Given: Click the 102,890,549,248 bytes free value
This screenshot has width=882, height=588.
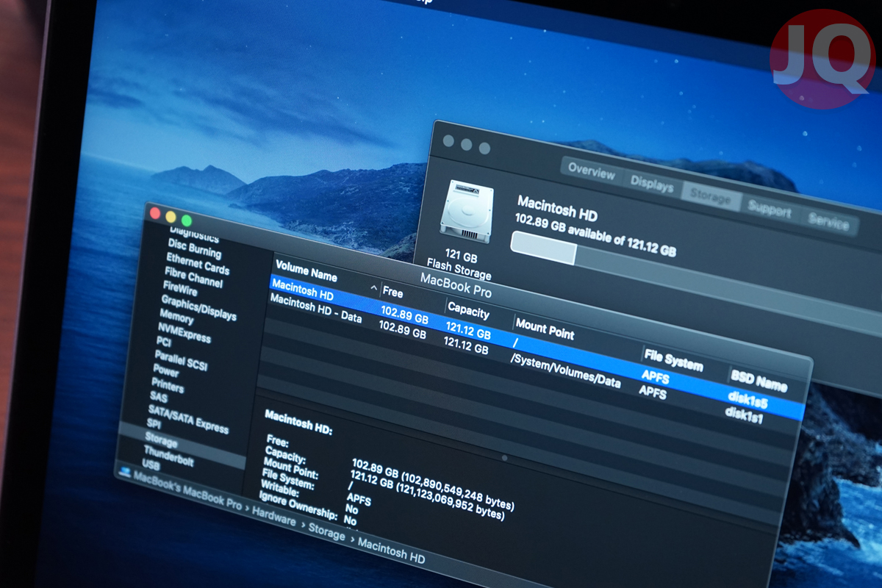Looking at the screenshot, I should (x=456, y=492).
